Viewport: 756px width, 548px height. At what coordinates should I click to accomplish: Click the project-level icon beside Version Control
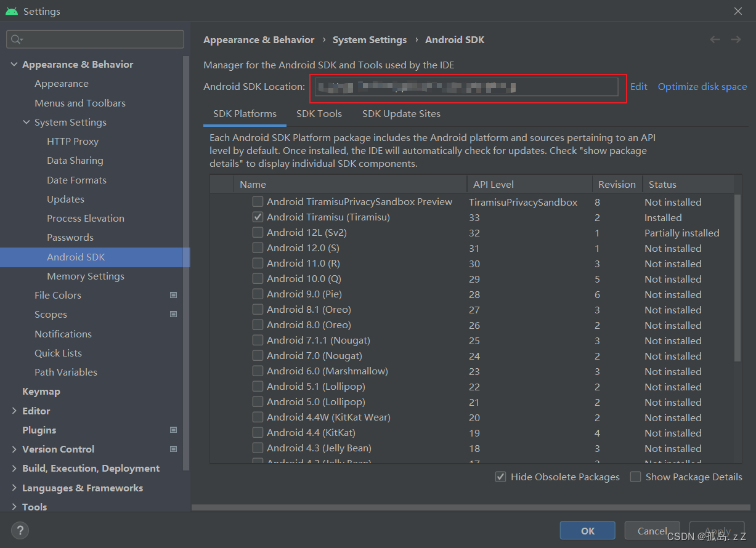tap(173, 449)
